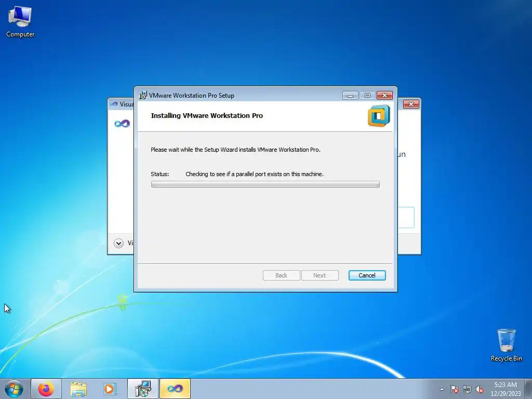532x399 pixels.
Task: Click the VMware Setup title bar icon
Action: pos(143,96)
